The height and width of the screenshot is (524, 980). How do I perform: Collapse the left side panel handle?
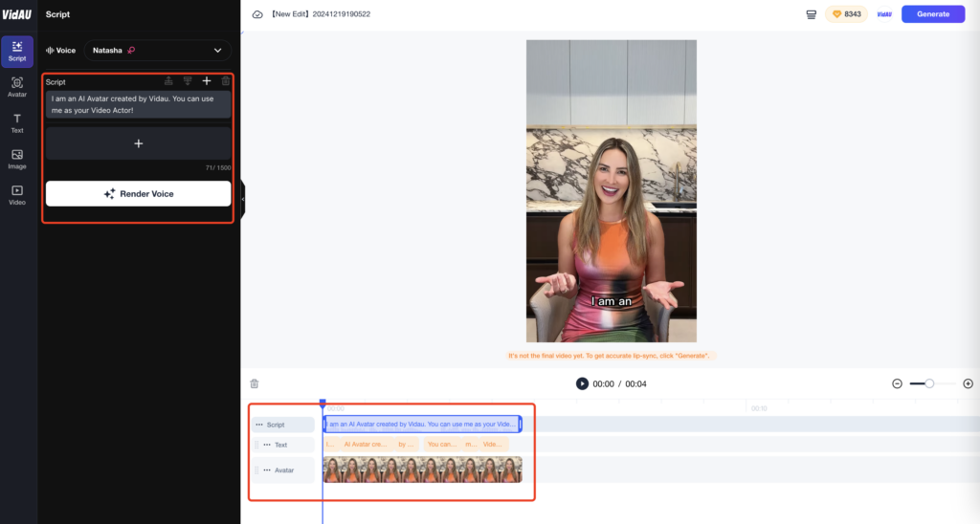[242, 199]
